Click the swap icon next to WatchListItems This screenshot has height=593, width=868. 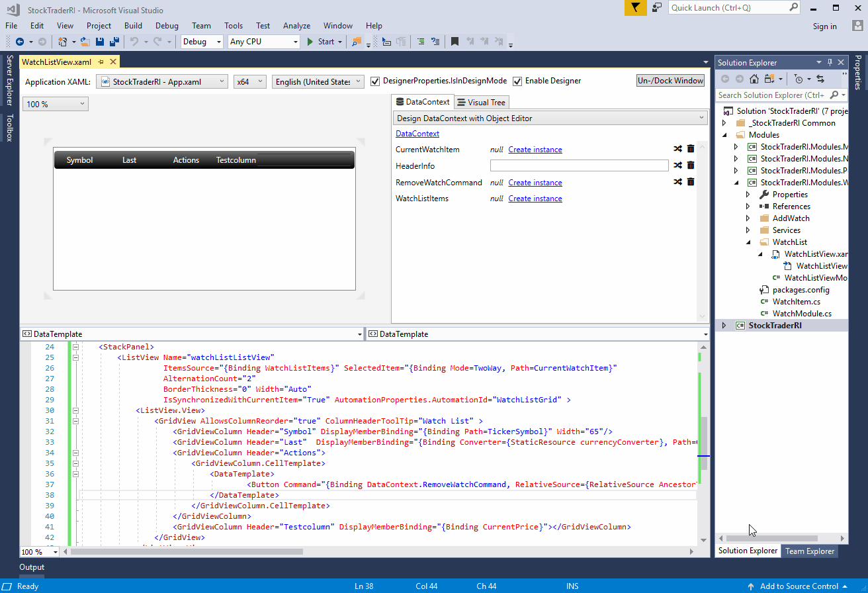click(677, 198)
